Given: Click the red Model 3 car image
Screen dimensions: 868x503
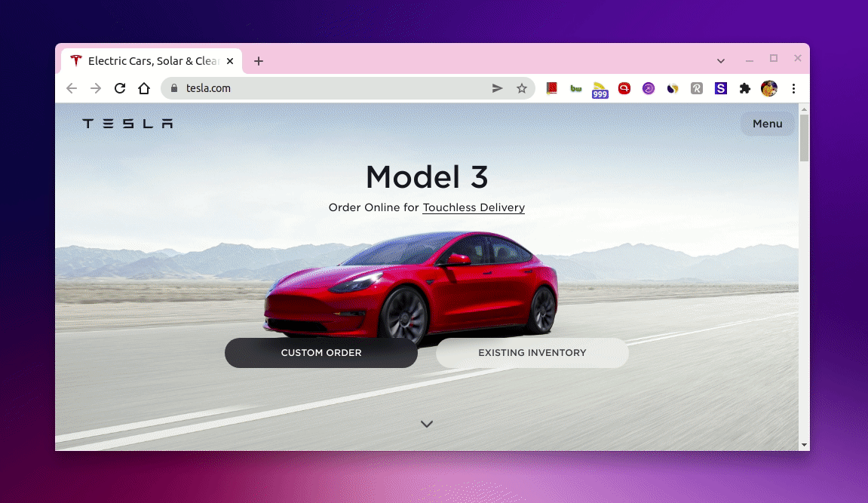Looking at the screenshot, I should [x=411, y=288].
